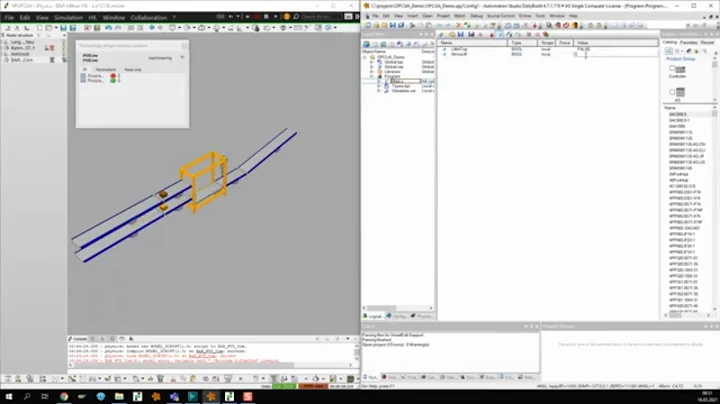Check the Controller product group checkbox

[672, 68]
